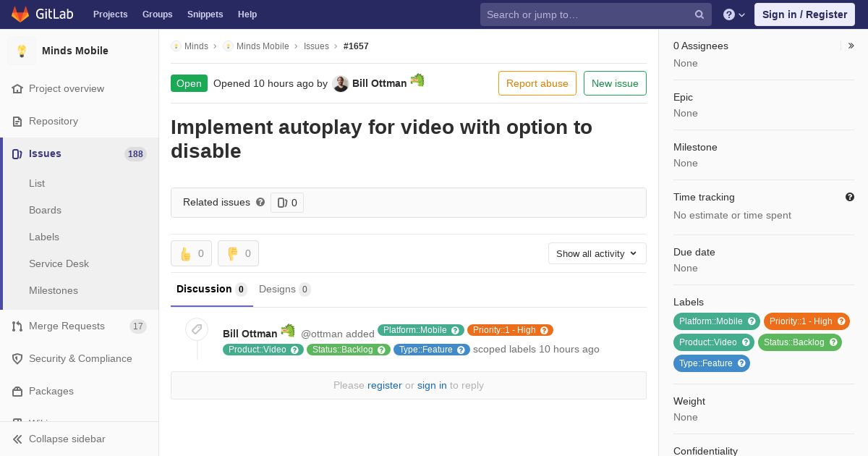This screenshot has height=456, width=868.
Task: Click help icon on activity Type::Feature label
Action: [x=461, y=350]
